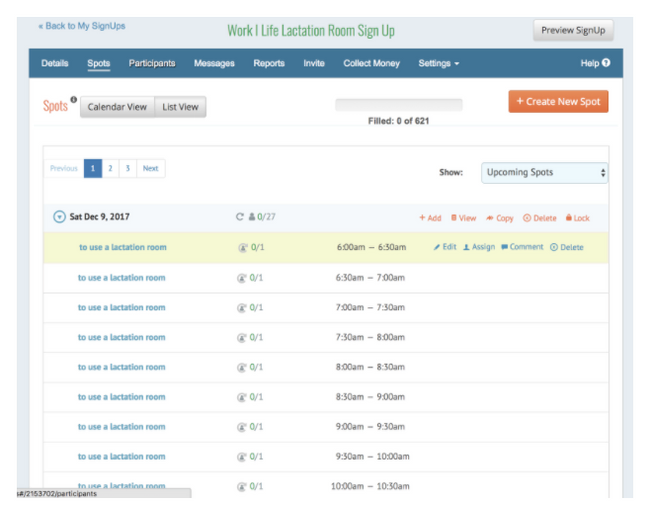The width and height of the screenshot is (650, 509).
Task: Open the 7:00am lactation room spot link
Action: click(121, 308)
